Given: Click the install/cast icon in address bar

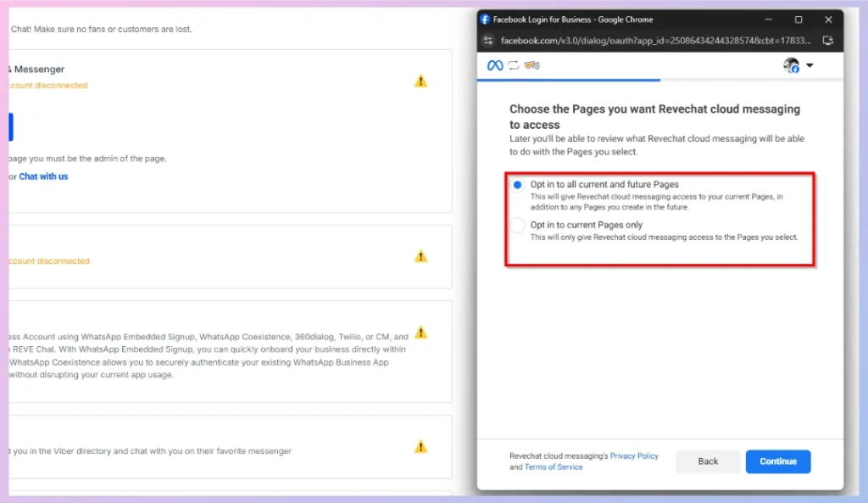Looking at the screenshot, I should pos(827,41).
